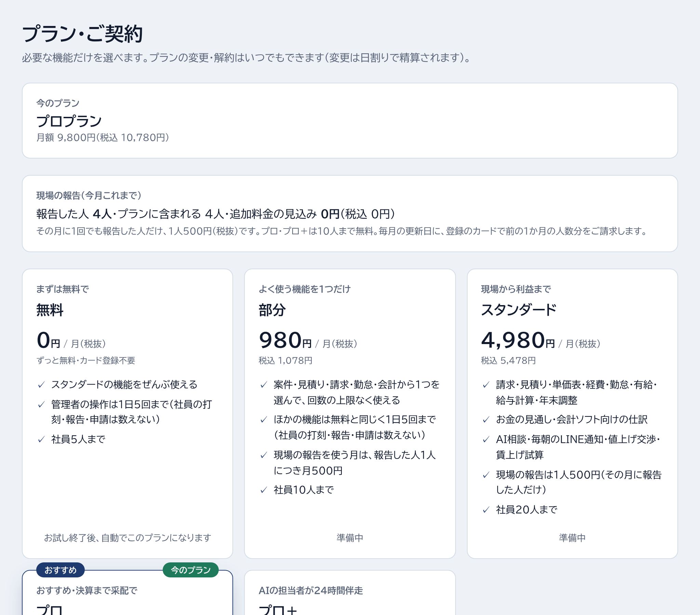Click checkmark beside 社員5人まで
700x615 pixels.
41,439
